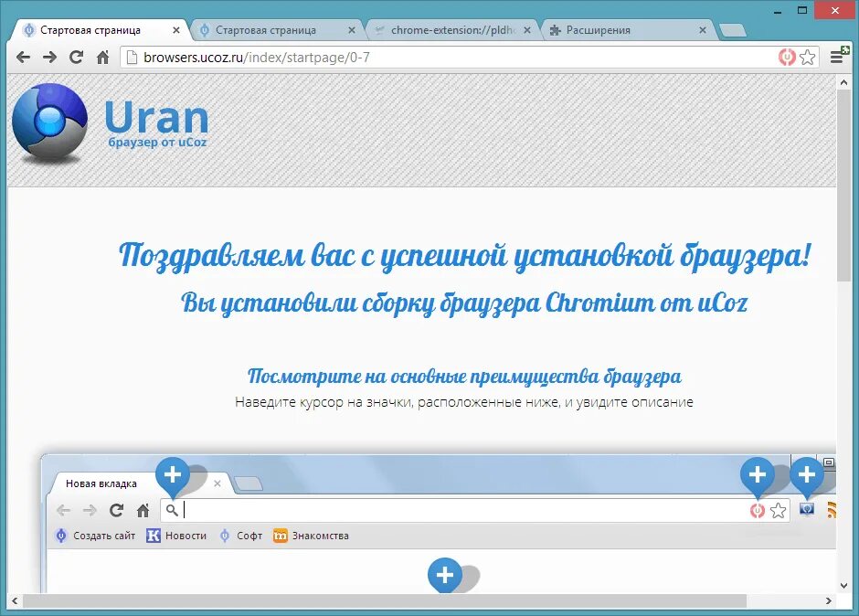Open the browser main menu
This screenshot has height=616, width=859.
click(x=838, y=56)
